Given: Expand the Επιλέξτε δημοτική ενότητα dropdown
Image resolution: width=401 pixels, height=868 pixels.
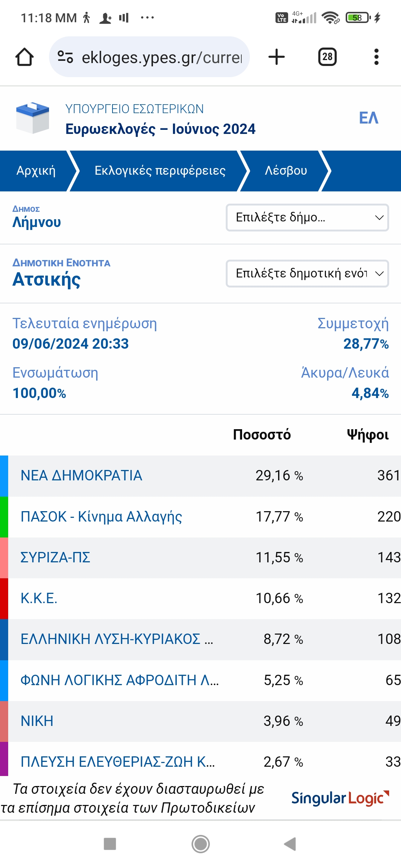Looking at the screenshot, I should click(307, 273).
